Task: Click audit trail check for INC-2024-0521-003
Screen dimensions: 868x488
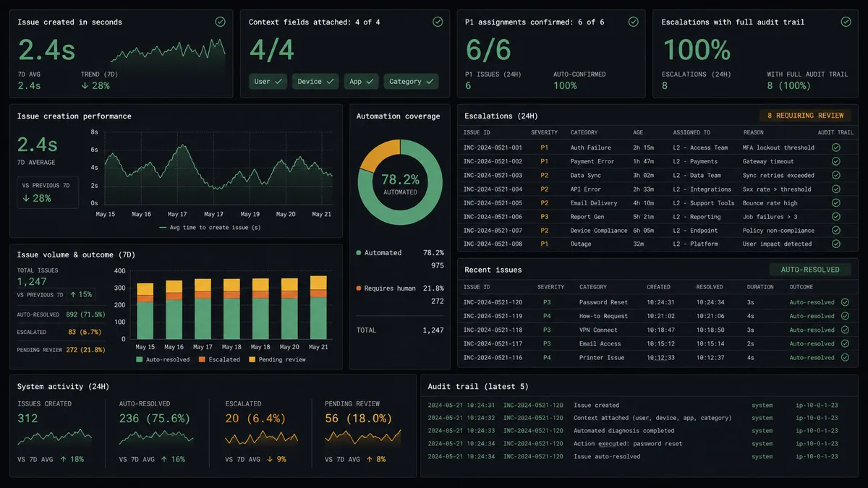Action: tap(836, 175)
